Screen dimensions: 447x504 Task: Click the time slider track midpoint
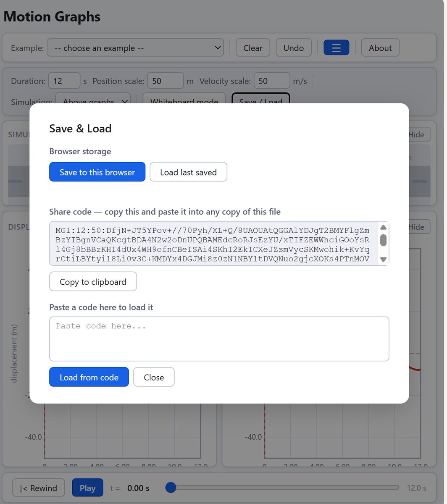coord(283,488)
